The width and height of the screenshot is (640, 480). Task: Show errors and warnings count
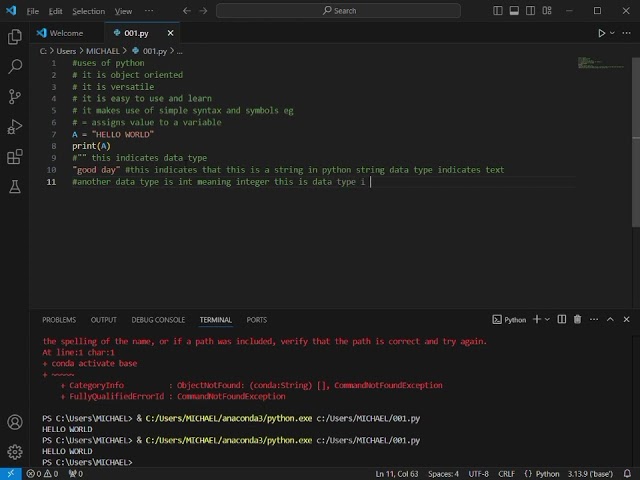point(42,473)
